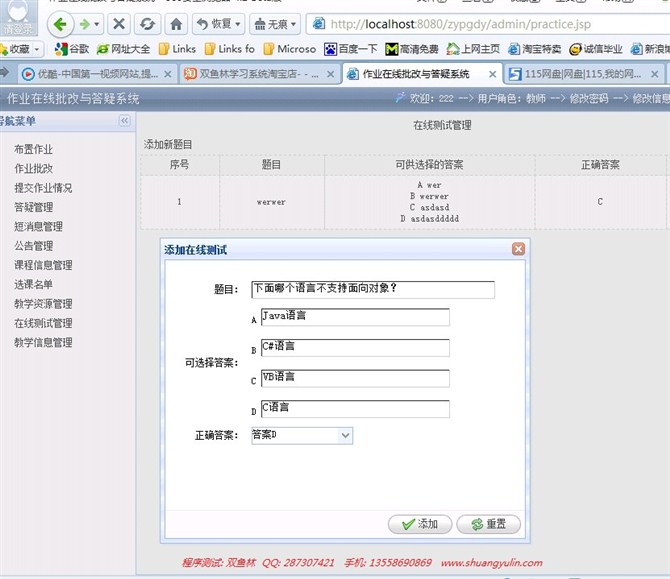Open the 高清免费 bookmark
The width and height of the screenshot is (670, 579).
[x=412, y=49]
